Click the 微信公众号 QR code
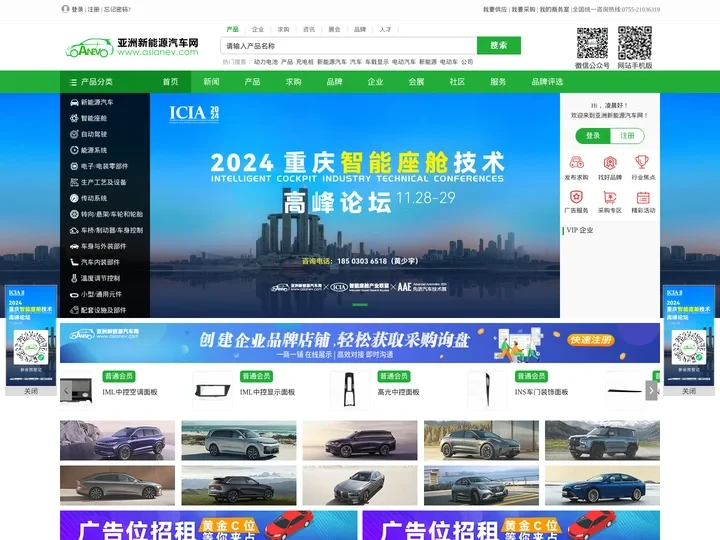 click(592, 43)
